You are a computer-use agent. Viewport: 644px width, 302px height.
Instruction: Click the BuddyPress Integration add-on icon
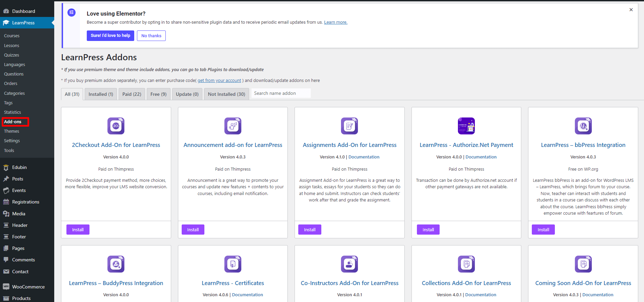tap(116, 264)
